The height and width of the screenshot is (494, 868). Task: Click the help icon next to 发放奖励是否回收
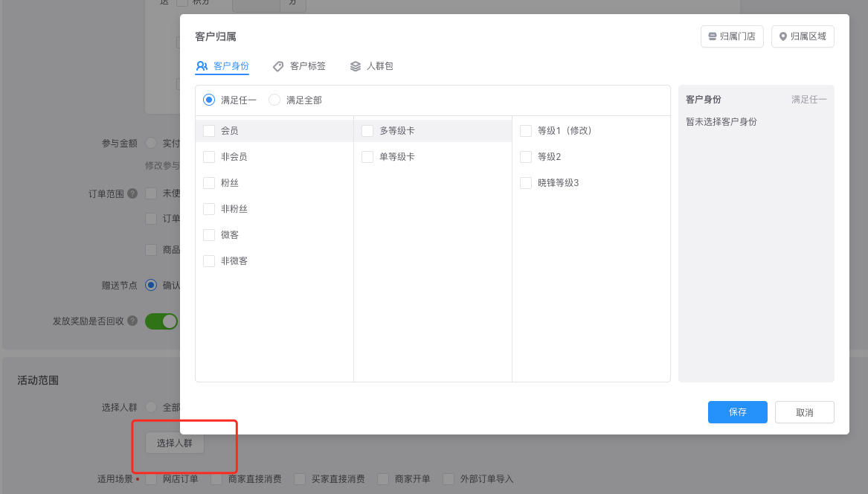pyautogui.click(x=132, y=321)
